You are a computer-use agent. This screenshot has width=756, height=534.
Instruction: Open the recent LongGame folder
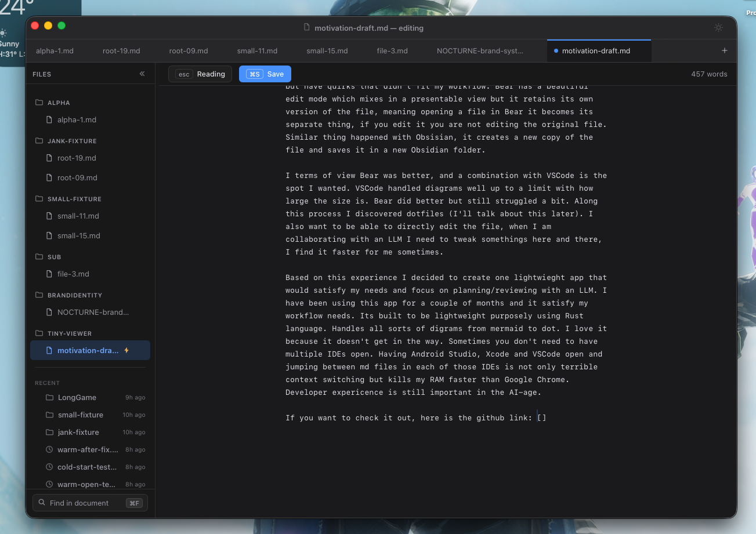90,397
